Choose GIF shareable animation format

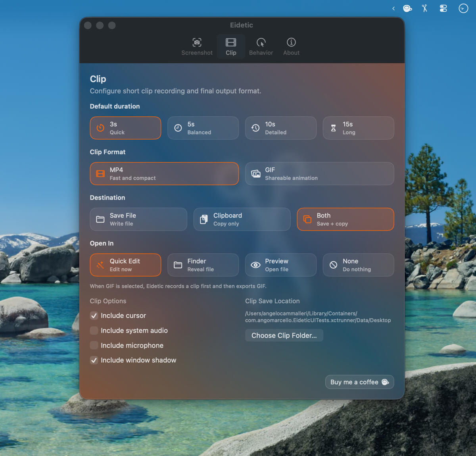tap(320, 173)
